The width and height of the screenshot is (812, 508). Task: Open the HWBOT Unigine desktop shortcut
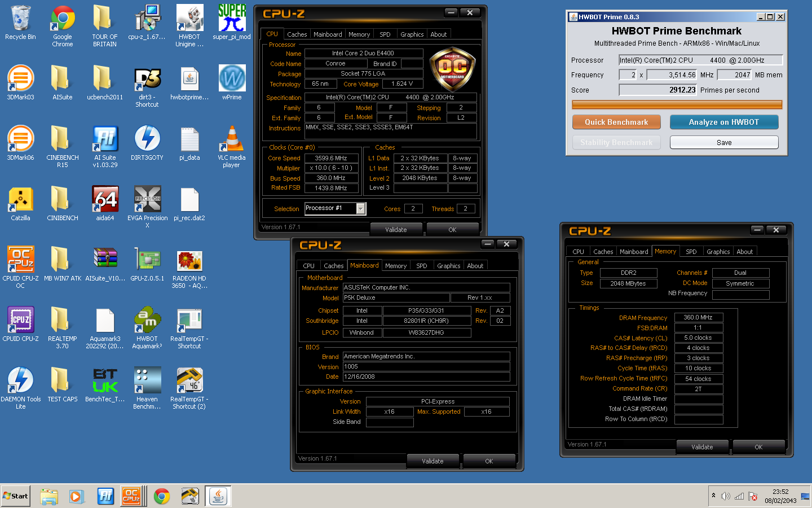point(189,25)
